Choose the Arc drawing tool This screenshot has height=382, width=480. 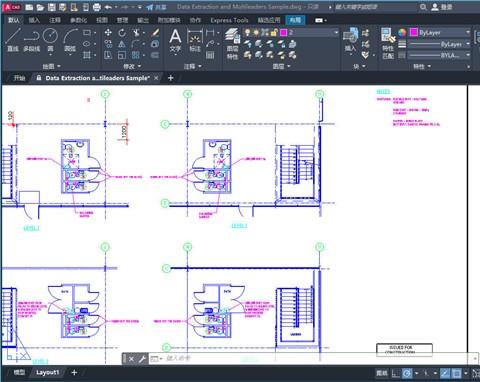[x=70, y=39]
